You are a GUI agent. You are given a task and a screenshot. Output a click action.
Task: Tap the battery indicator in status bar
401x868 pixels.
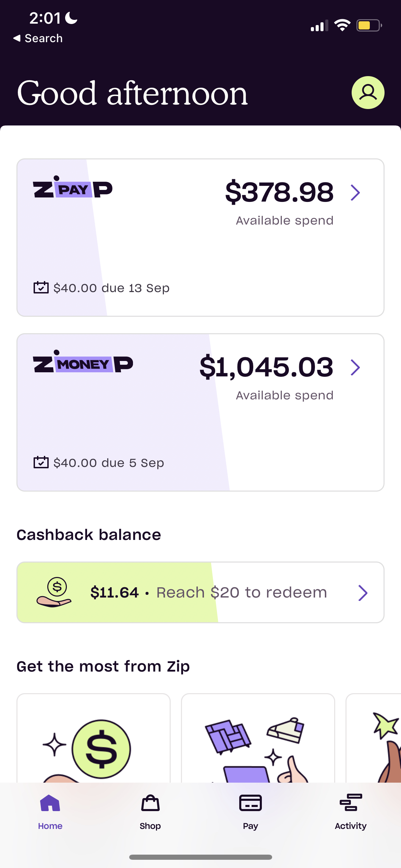368,24
